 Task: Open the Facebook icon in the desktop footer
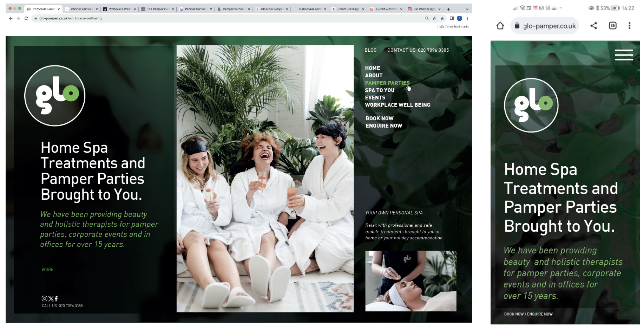56,298
